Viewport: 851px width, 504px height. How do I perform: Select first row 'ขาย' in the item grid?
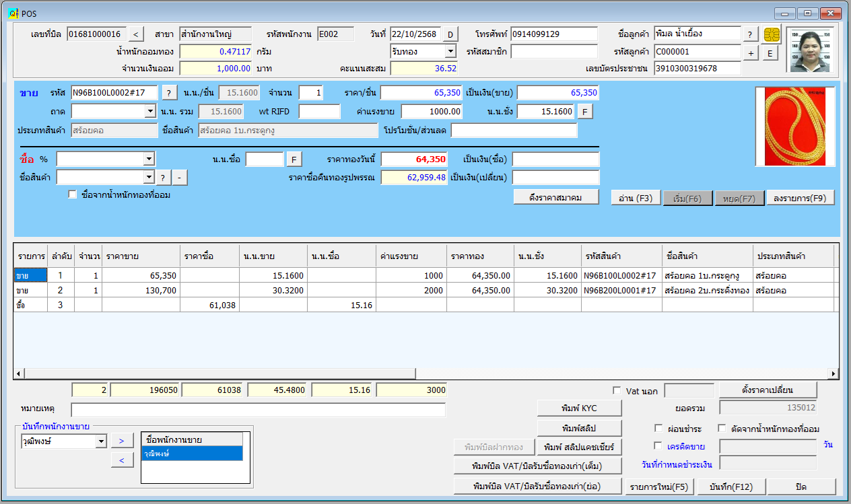pyautogui.click(x=30, y=275)
